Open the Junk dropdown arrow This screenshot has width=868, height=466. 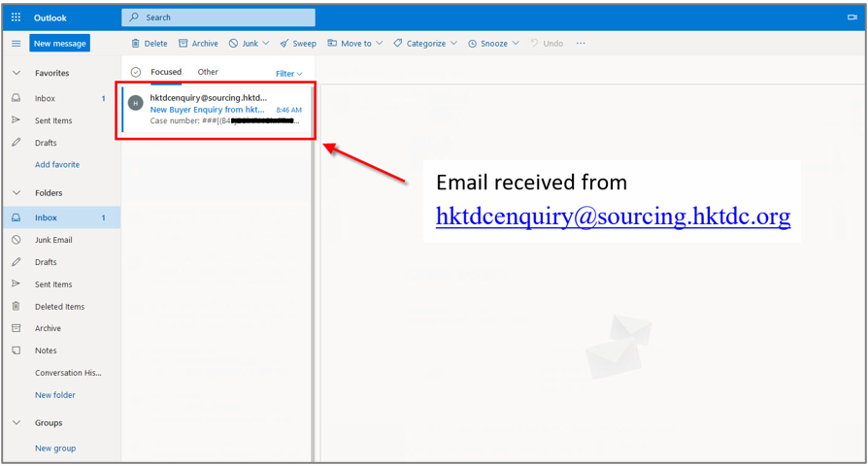(x=266, y=43)
